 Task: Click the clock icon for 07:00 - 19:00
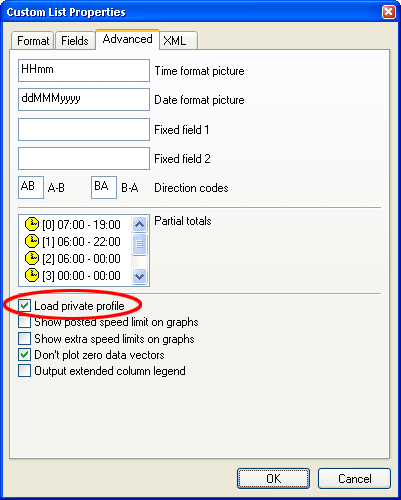(32, 224)
